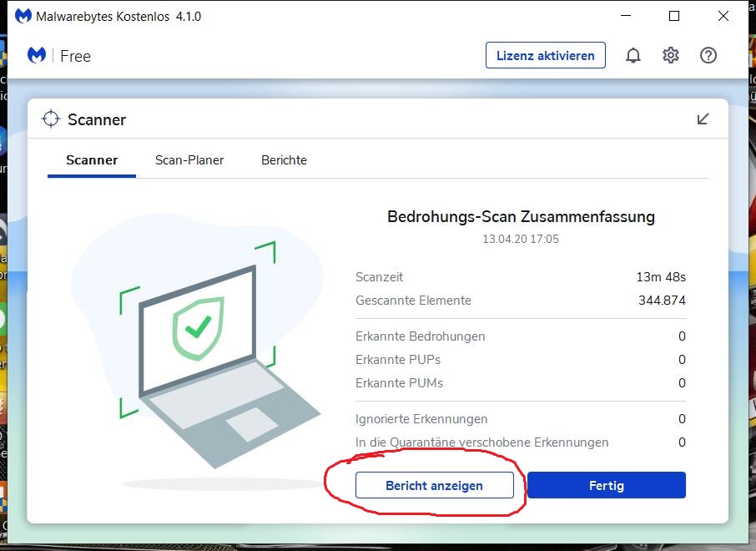Click the Lizenz aktivieren button
756x551 pixels.
pos(545,55)
